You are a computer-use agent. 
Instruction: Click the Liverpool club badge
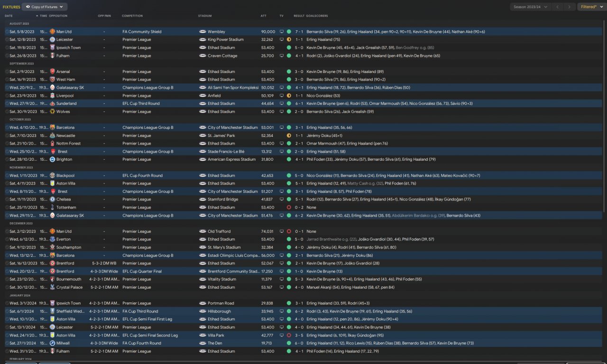52,96
